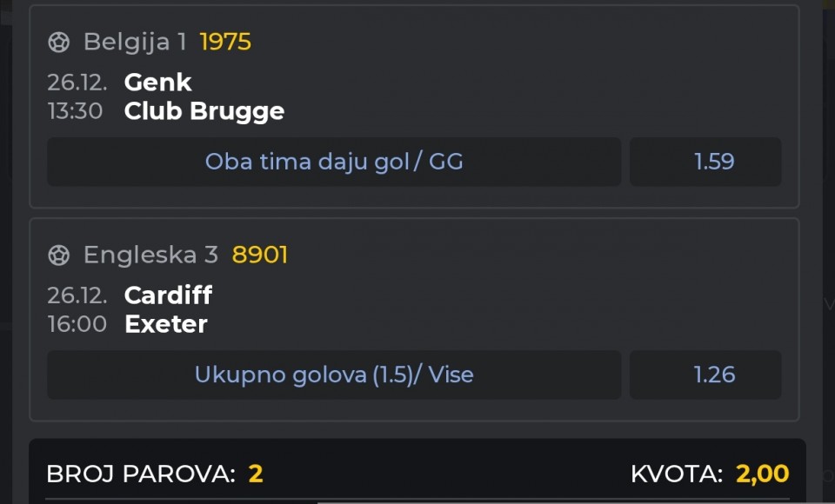The width and height of the screenshot is (835, 504).
Task: Select the Belgija 1 league label
Action: 135,42
